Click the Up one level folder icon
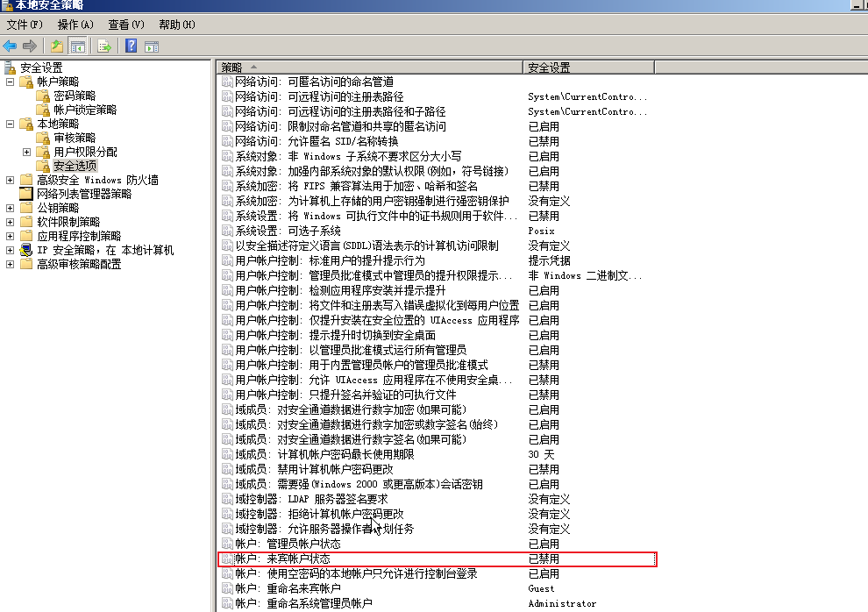Viewport: 868px width, 612px height. [56, 46]
